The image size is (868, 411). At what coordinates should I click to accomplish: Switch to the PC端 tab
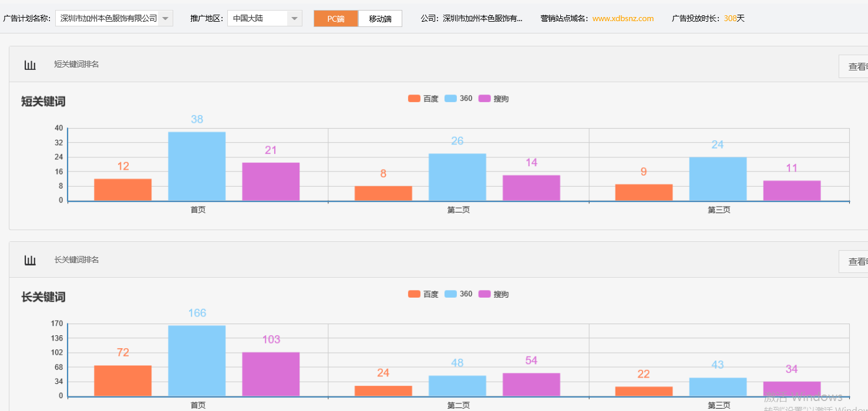click(336, 19)
